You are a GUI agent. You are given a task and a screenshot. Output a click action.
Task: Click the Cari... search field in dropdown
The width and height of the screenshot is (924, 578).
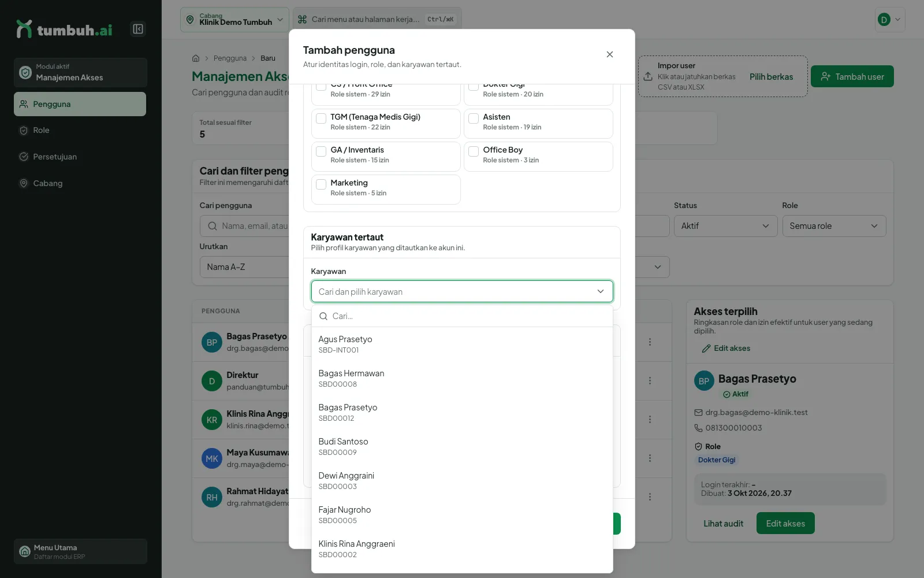[x=462, y=316]
